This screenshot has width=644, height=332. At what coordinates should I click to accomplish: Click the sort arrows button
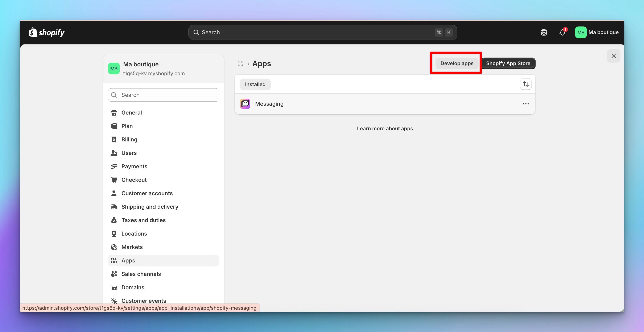coord(526,84)
